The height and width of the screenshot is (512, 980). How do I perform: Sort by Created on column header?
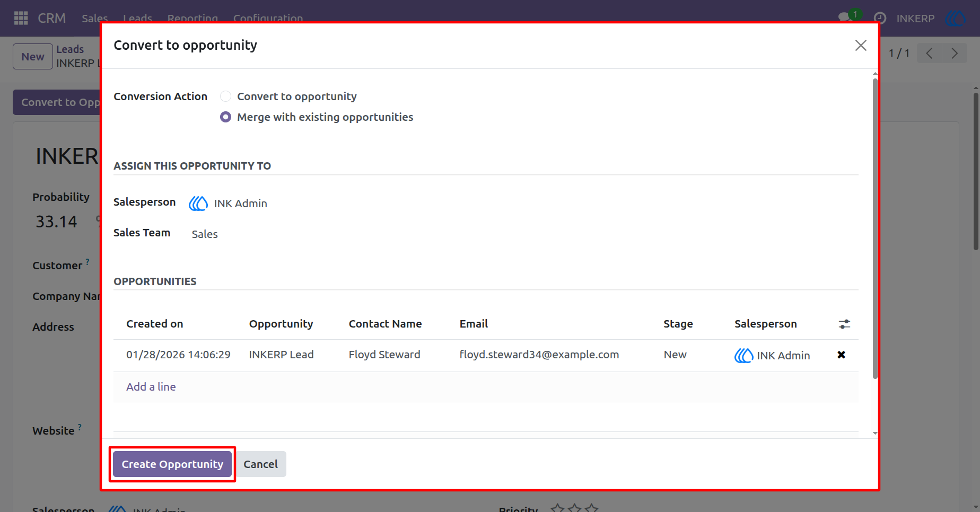(154, 324)
